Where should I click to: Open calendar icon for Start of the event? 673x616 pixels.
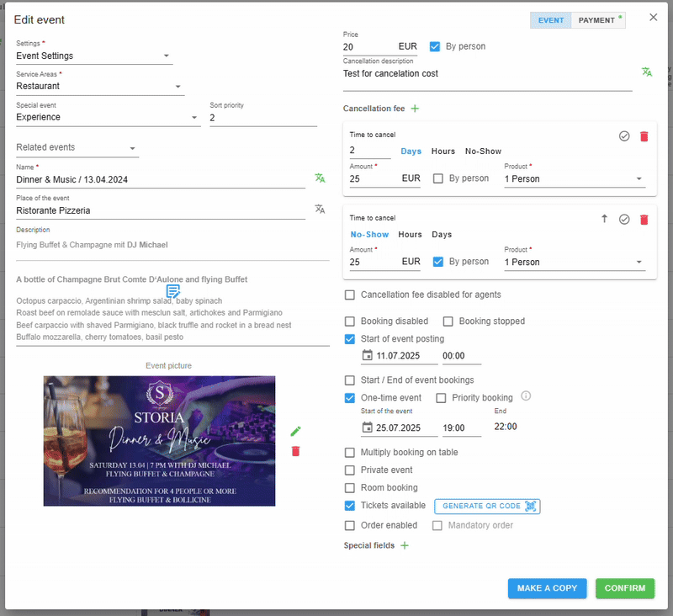point(368,427)
